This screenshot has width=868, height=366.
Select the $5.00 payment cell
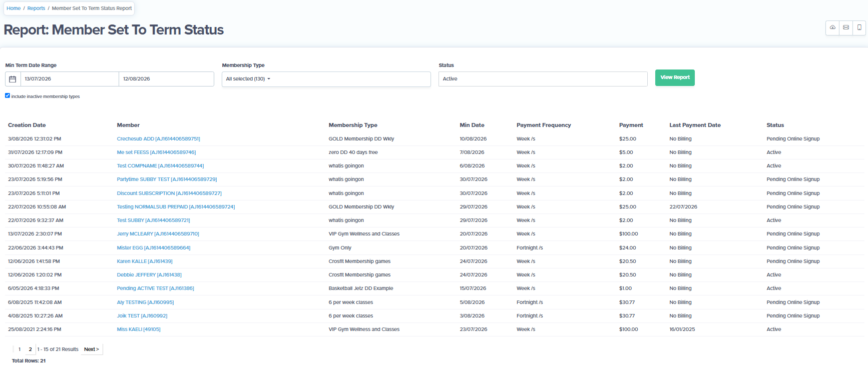(x=626, y=152)
